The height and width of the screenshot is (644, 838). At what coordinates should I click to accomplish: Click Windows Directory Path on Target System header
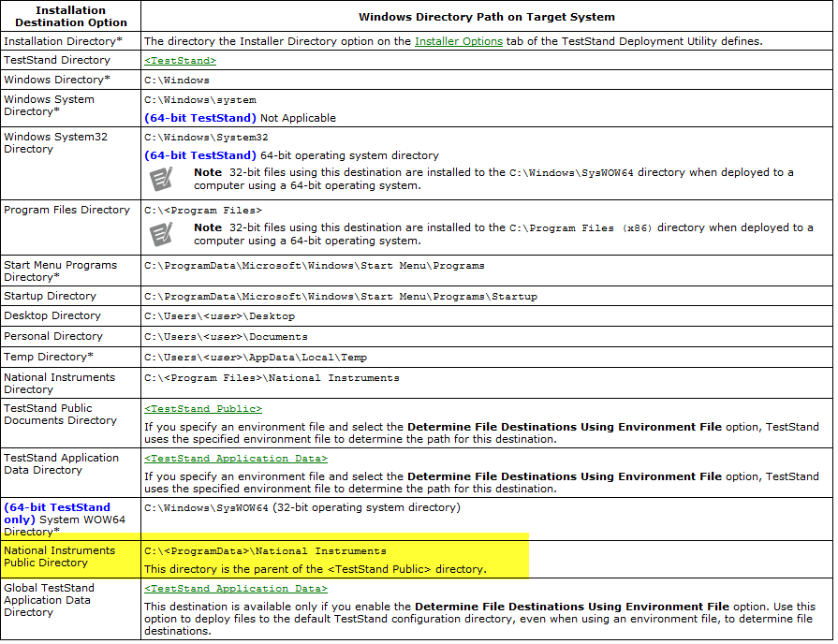486,17
